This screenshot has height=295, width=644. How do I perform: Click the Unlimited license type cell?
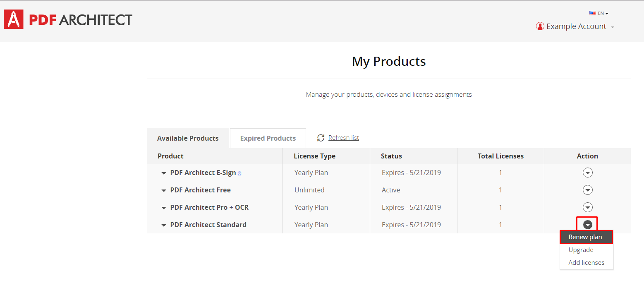pos(309,190)
